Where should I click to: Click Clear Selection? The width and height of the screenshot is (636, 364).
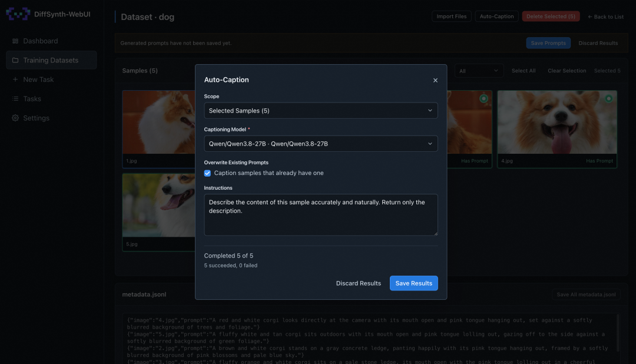tap(567, 71)
